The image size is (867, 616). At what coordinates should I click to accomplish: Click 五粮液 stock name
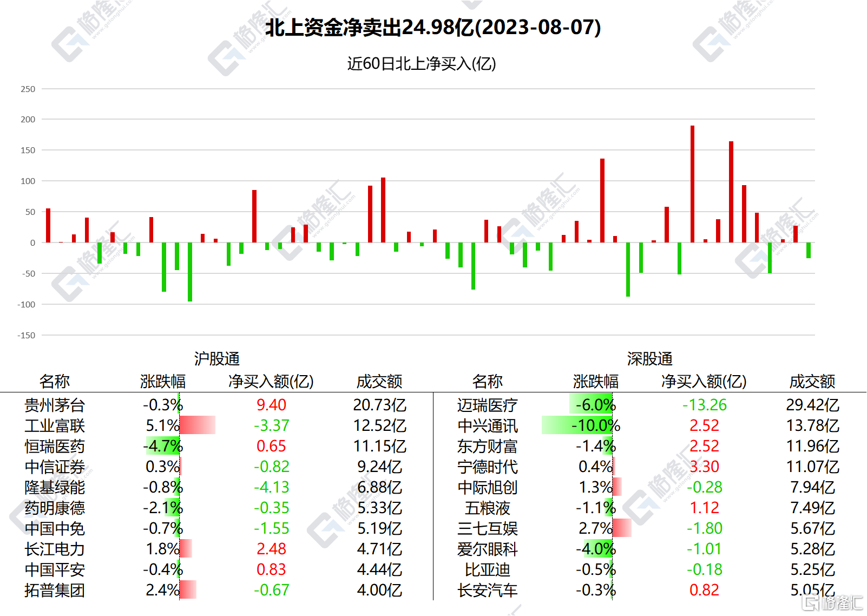[x=488, y=508]
